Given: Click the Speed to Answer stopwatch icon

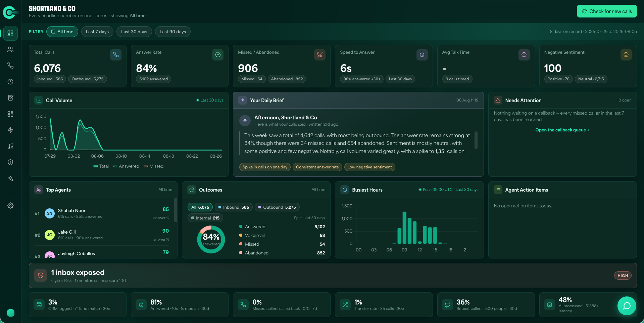Looking at the screenshot, I should pos(422,55).
